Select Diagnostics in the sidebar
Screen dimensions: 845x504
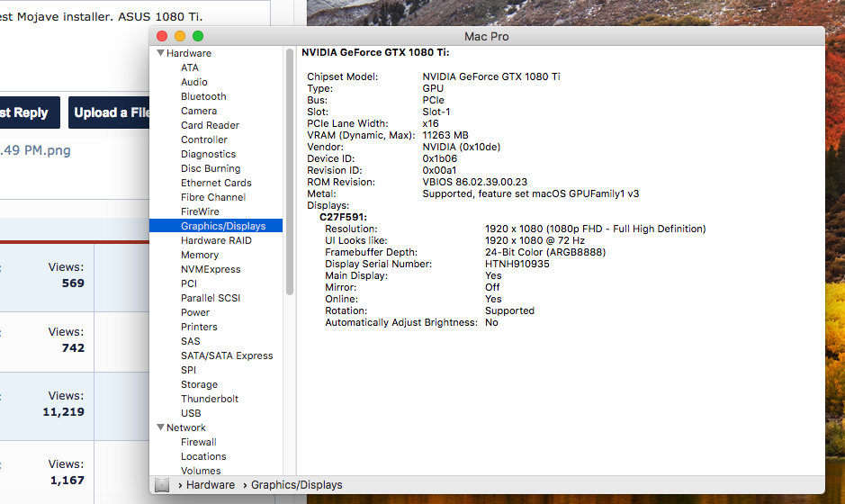(x=209, y=154)
